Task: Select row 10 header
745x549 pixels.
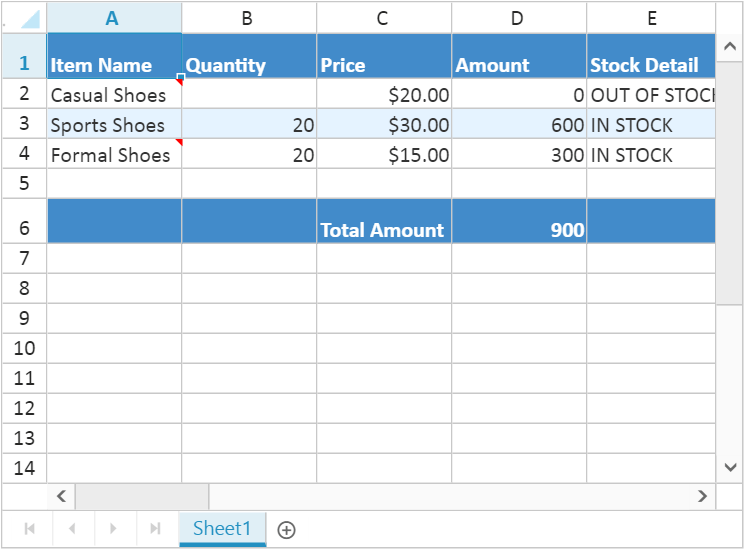Action: 24,348
